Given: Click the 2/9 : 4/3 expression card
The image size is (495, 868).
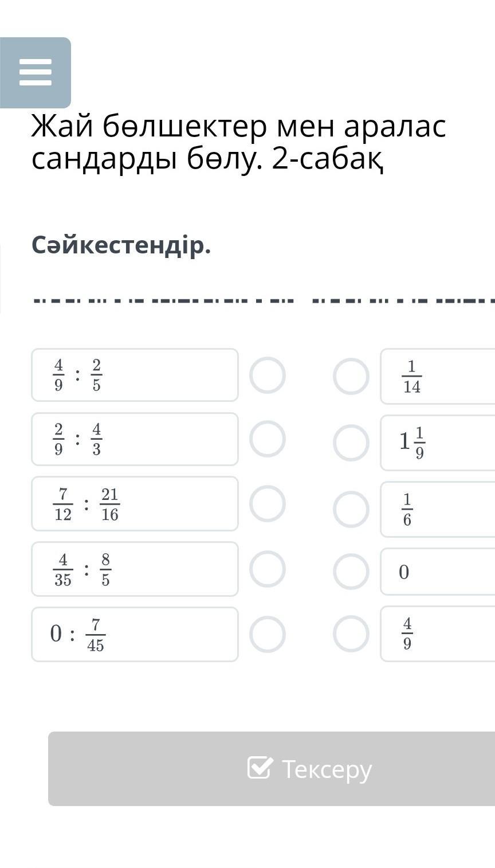Looking at the screenshot, I should (135, 439).
